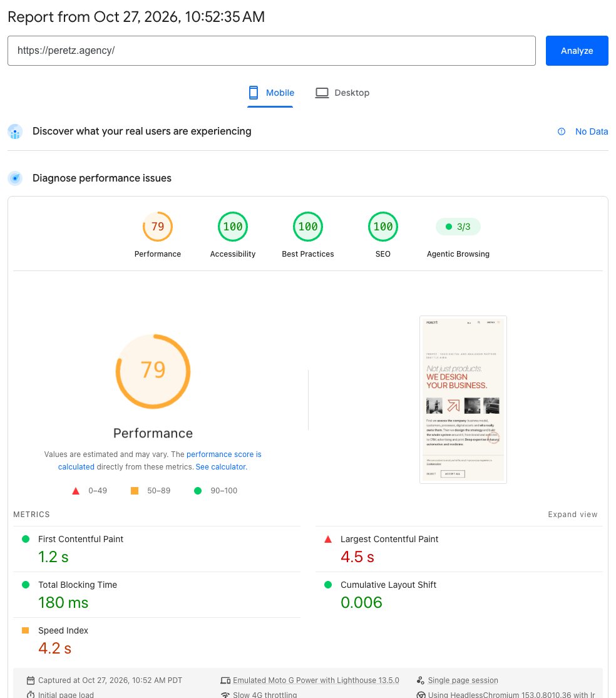Click the 0.006 metric value

point(361,603)
